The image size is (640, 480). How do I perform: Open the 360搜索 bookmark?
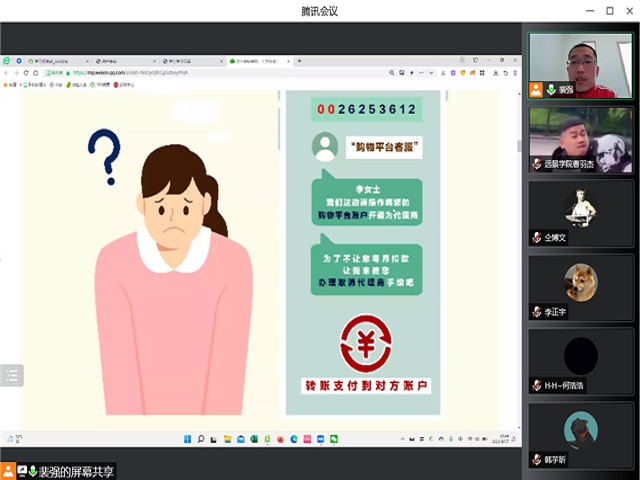(x=100, y=85)
